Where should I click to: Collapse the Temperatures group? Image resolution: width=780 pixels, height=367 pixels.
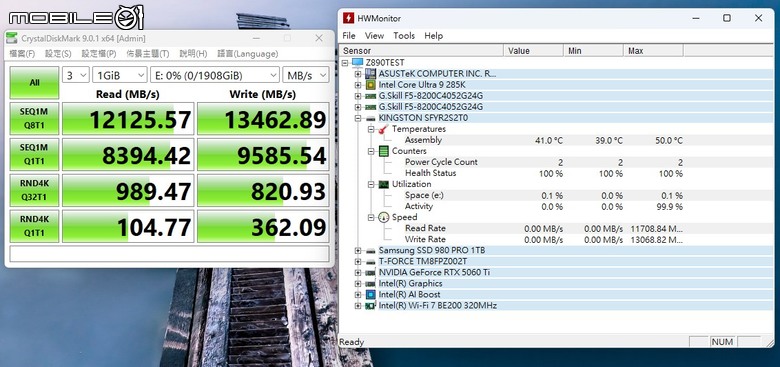tap(371, 129)
